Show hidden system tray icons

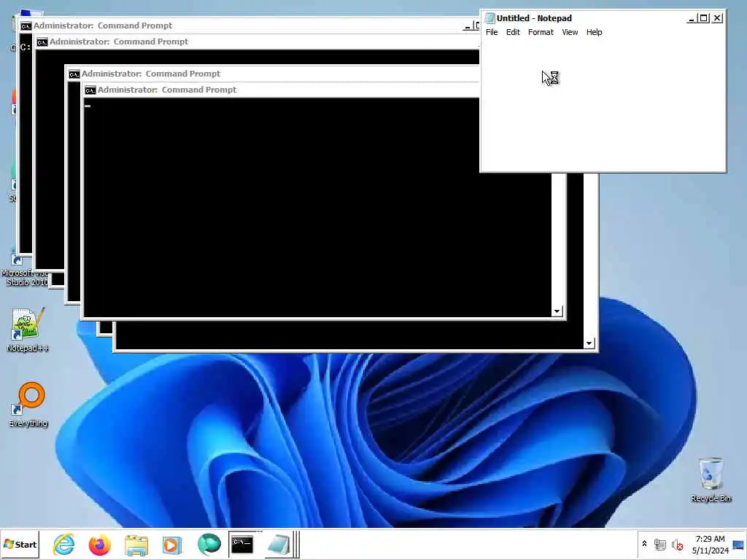(645, 544)
